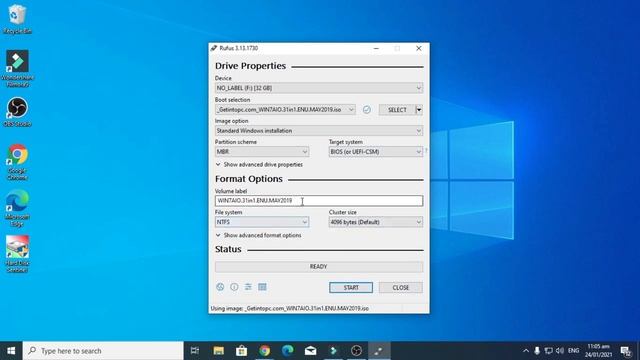Open the Windows Start menu
This screenshot has width=640, height=360.
coord(11,351)
